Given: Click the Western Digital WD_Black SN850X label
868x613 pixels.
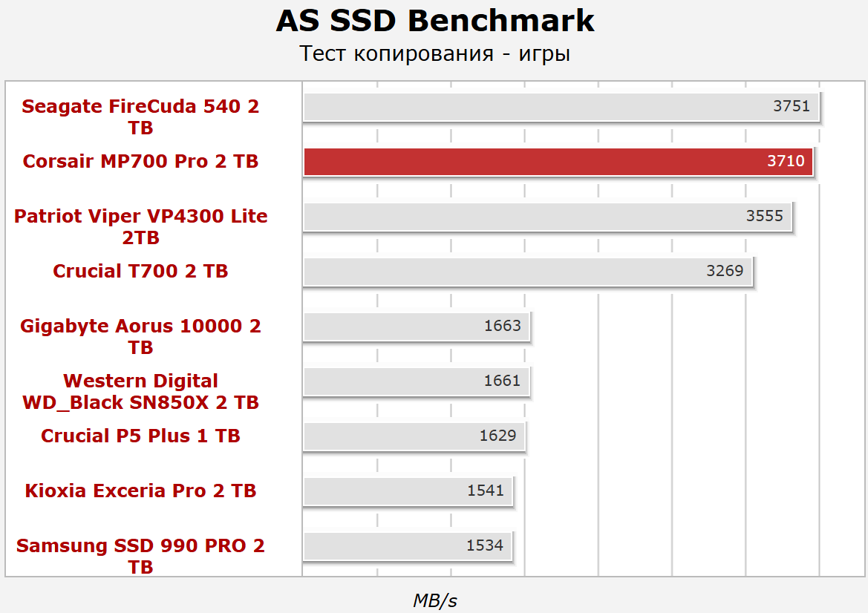Looking at the screenshot, I should [140, 392].
